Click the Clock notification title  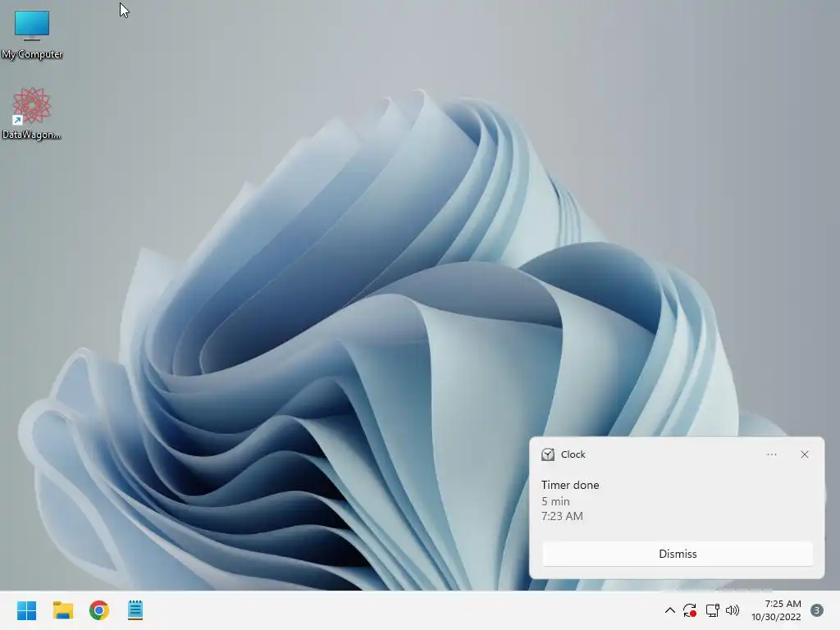pyautogui.click(x=573, y=454)
